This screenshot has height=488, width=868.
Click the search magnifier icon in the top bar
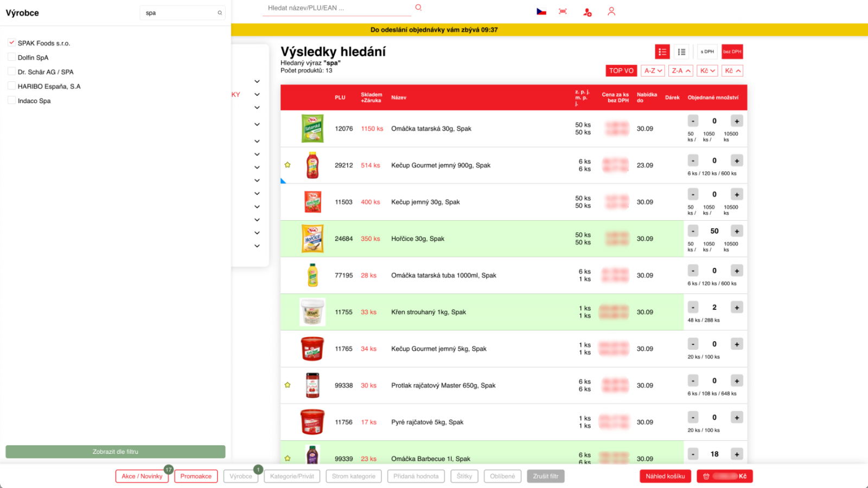(418, 8)
